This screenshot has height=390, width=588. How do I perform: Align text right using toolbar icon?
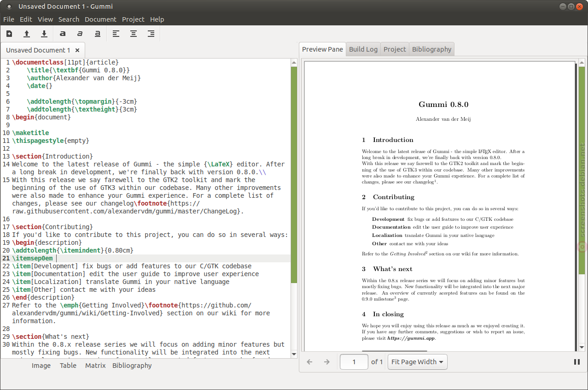pyautogui.click(x=151, y=34)
